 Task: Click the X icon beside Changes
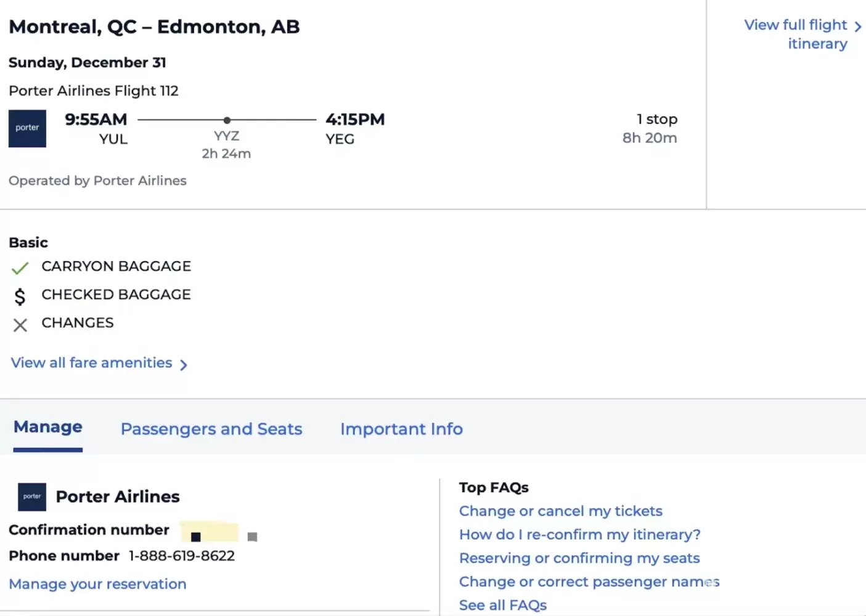click(20, 325)
